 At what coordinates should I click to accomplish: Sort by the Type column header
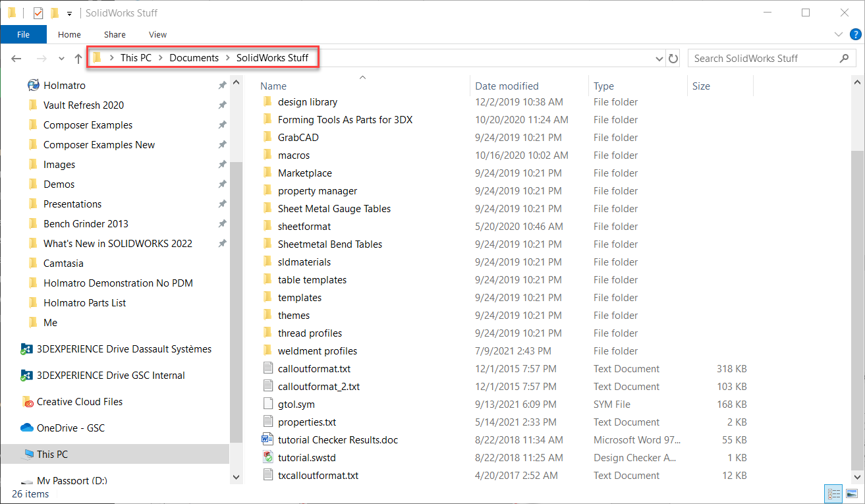point(603,86)
